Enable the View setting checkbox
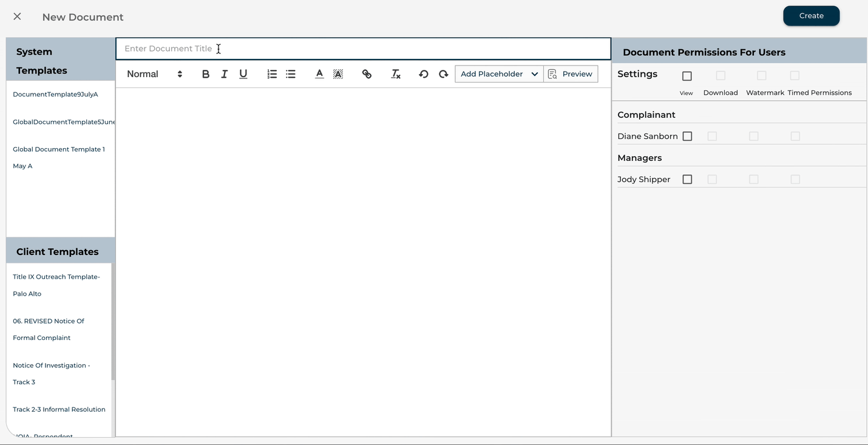Screen dimensions: 868x445 click(687, 76)
